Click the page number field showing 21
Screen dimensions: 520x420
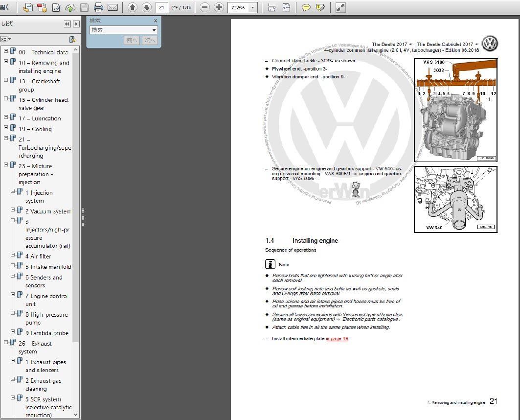(x=161, y=7)
